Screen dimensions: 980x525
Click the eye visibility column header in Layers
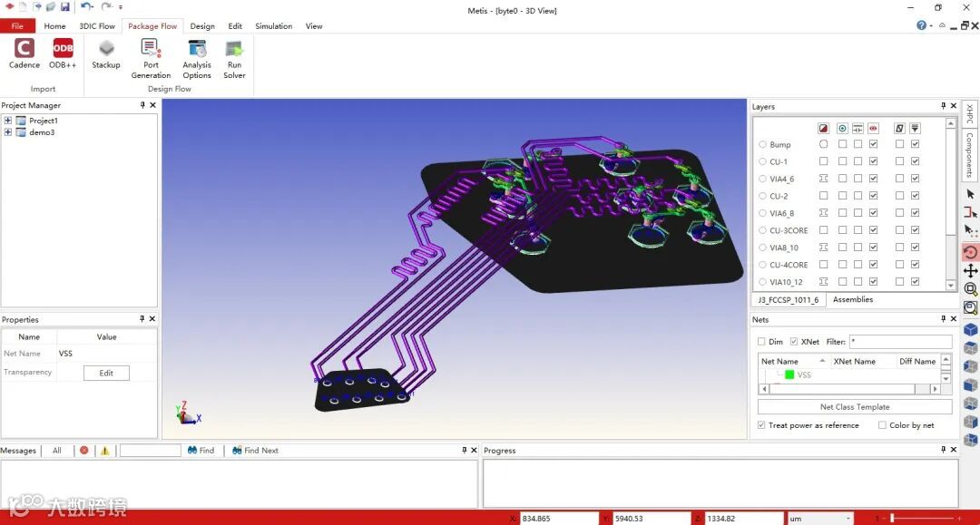(x=873, y=128)
